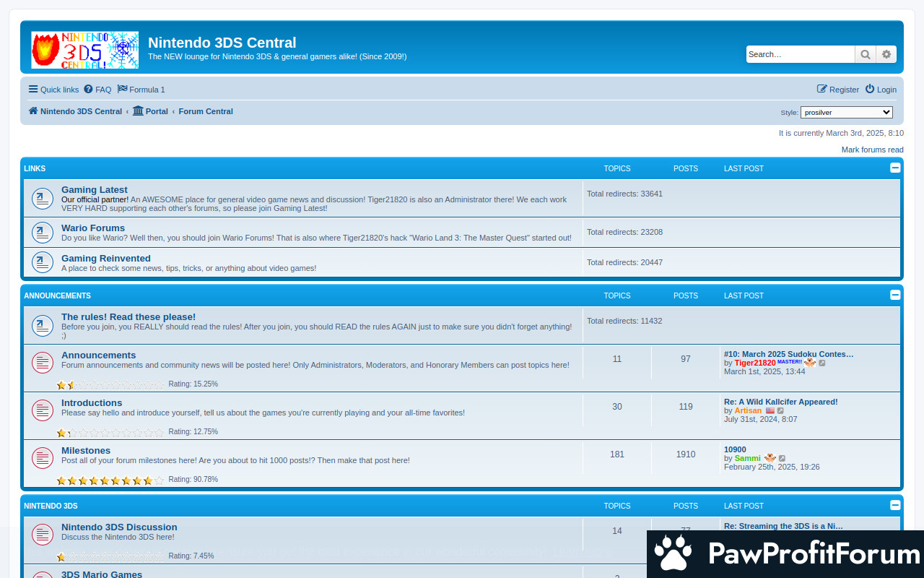
Task: Click the Announcements star rating bar
Action: coord(110,385)
